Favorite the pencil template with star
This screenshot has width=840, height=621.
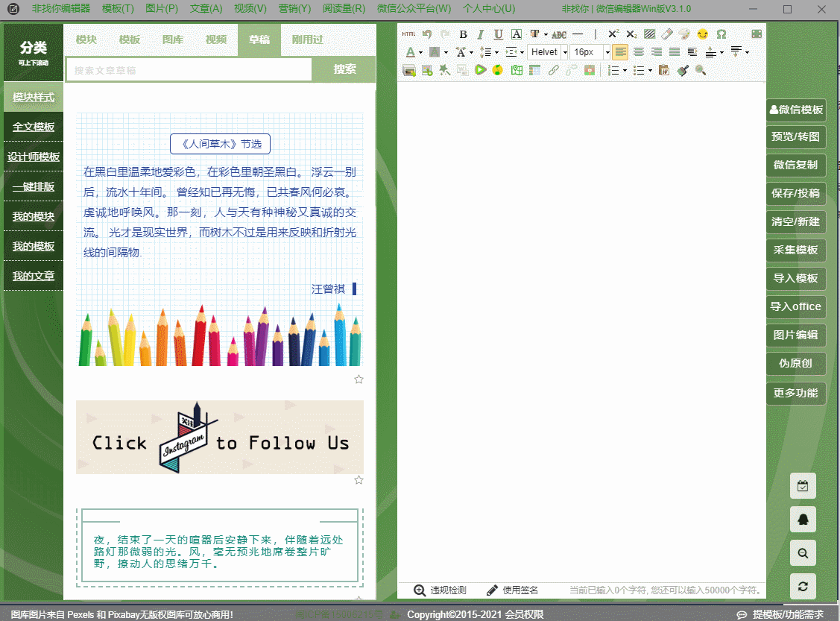(359, 379)
